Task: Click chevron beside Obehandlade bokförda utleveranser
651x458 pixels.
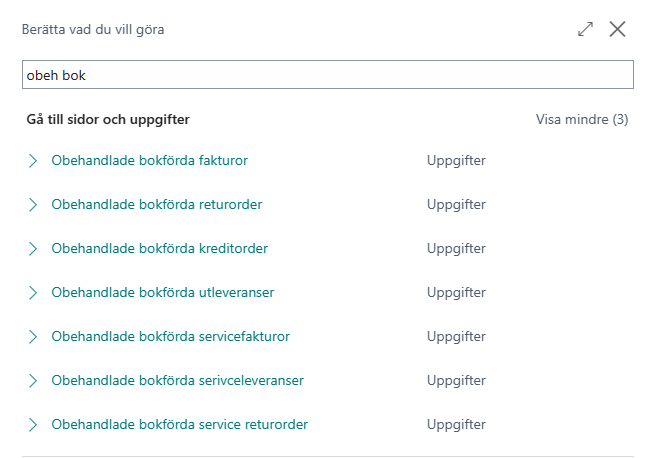Action: (x=33, y=293)
